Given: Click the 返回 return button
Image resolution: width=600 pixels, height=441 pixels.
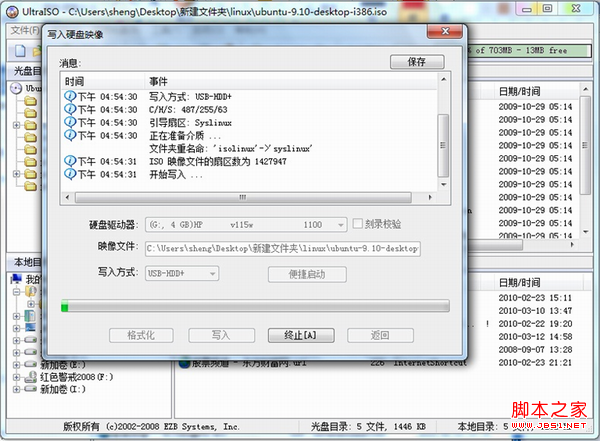Looking at the screenshot, I should click(x=380, y=335).
